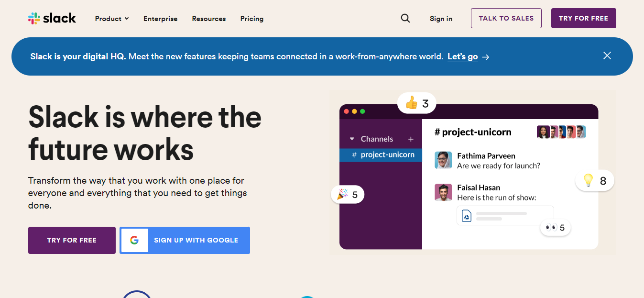Click the arrow after Let's go
644x298 pixels.
486,57
